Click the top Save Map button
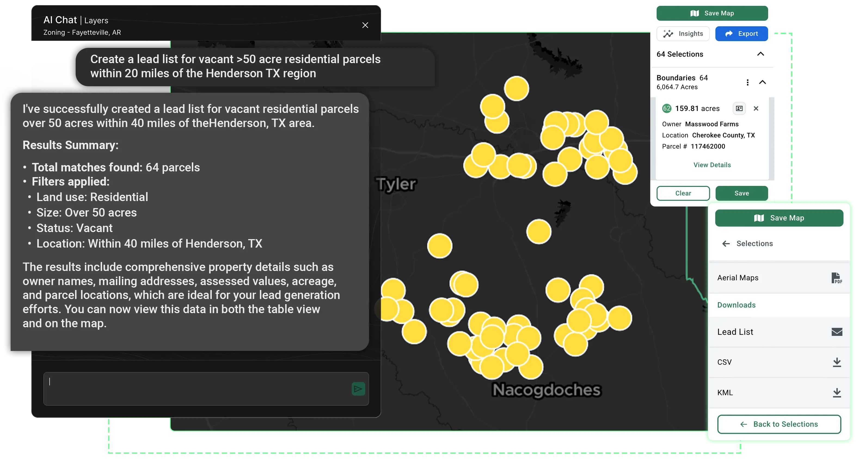The width and height of the screenshot is (868, 469). click(712, 13)
